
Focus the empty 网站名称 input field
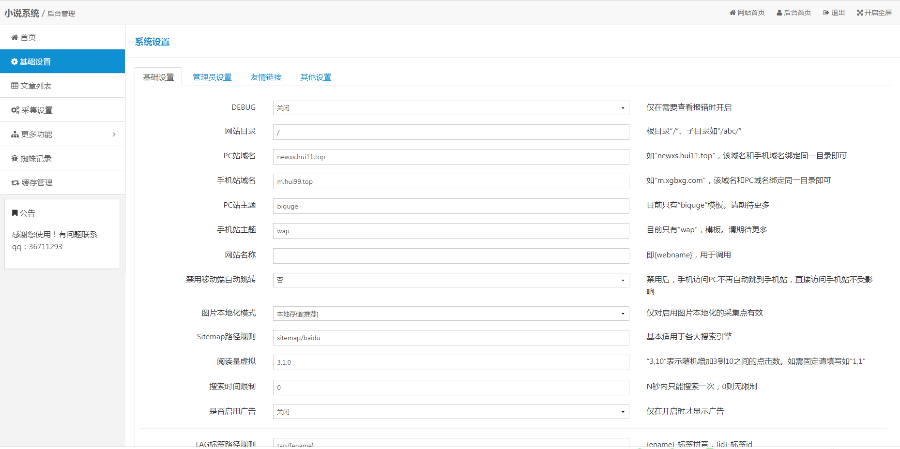pyautogui.click(x=451, y=255)
